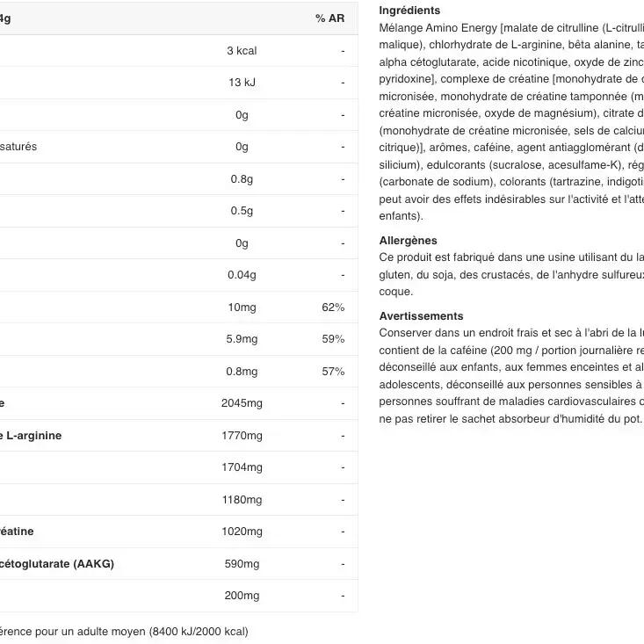Select the 0.04g table value

click(x=242, y=275)
